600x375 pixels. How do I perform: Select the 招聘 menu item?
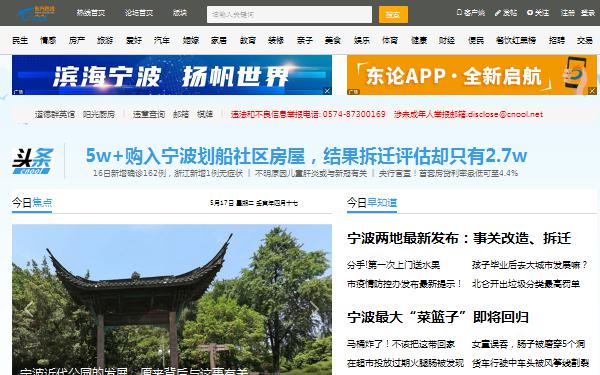coord(557,40)
